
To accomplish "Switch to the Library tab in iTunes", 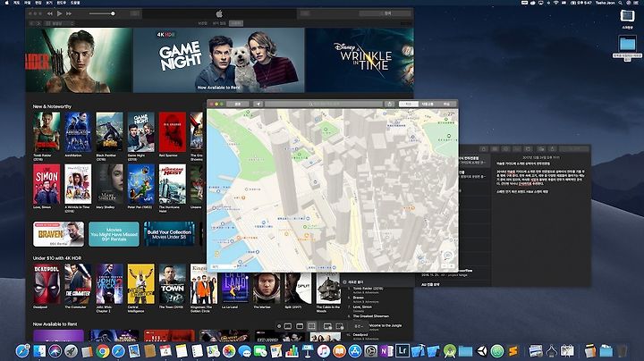I will [203, 23].
